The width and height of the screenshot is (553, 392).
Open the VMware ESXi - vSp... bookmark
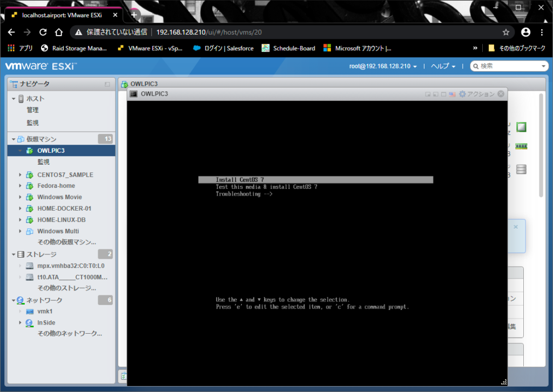pos(150,48)
